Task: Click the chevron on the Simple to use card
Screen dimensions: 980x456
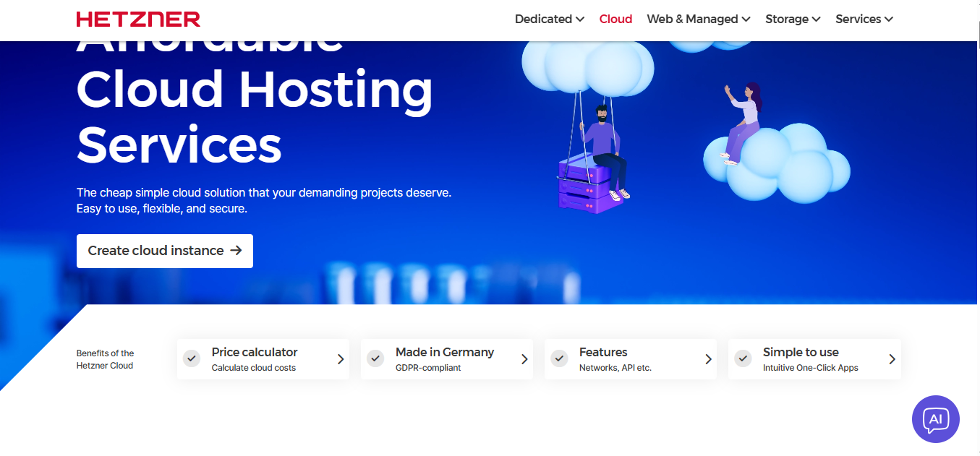Action: (x=892, y=359)
